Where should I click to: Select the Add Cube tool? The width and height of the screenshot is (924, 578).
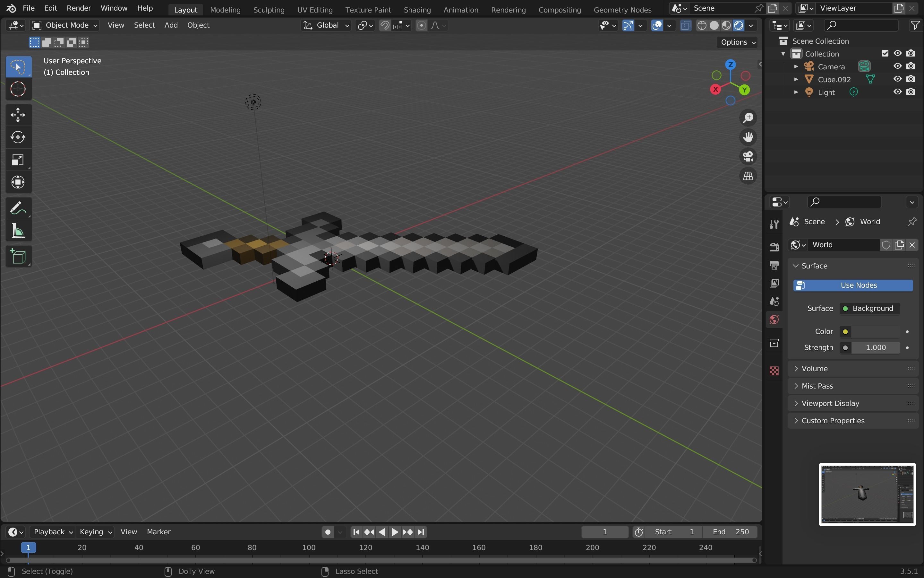18,257
